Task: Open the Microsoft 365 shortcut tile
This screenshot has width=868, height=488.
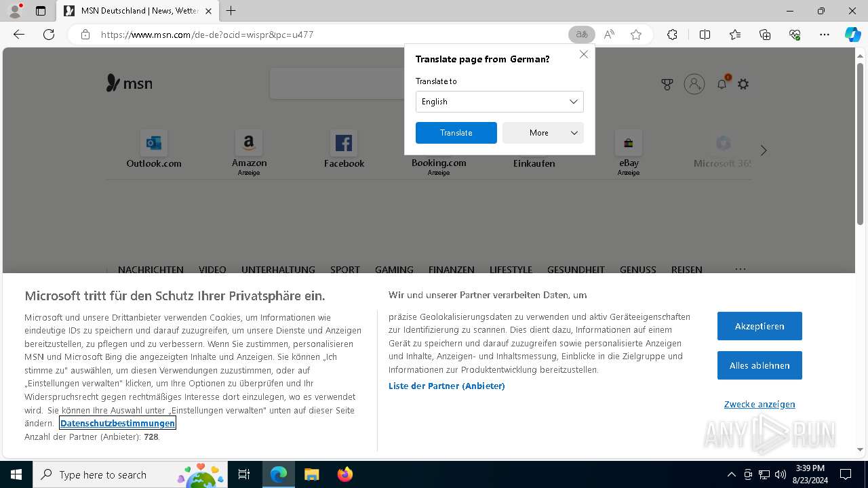Action: 722,150
